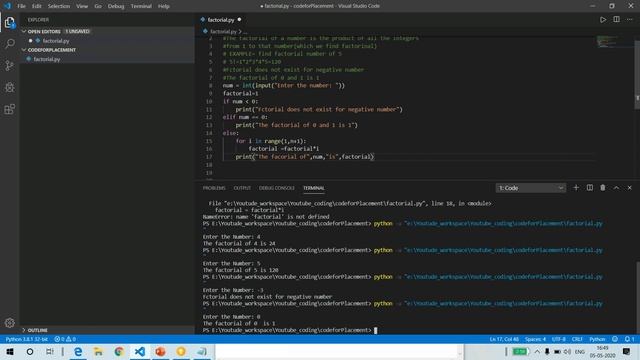Viewport: 640px width, 360px height.
Task: Click the unsaved dot on factorial.py tab
Action: (x=239, y=20)
